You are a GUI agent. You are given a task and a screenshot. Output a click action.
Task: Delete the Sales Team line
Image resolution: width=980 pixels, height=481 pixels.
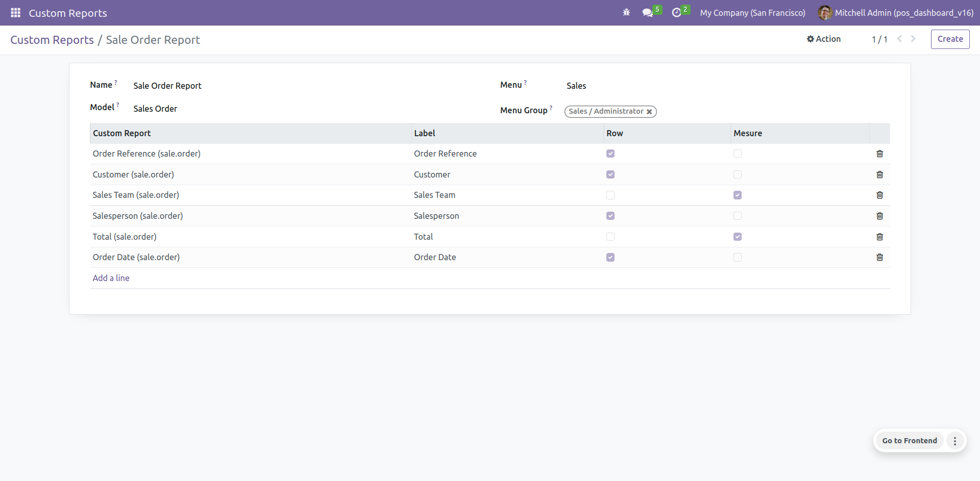(x=879, y=195)
